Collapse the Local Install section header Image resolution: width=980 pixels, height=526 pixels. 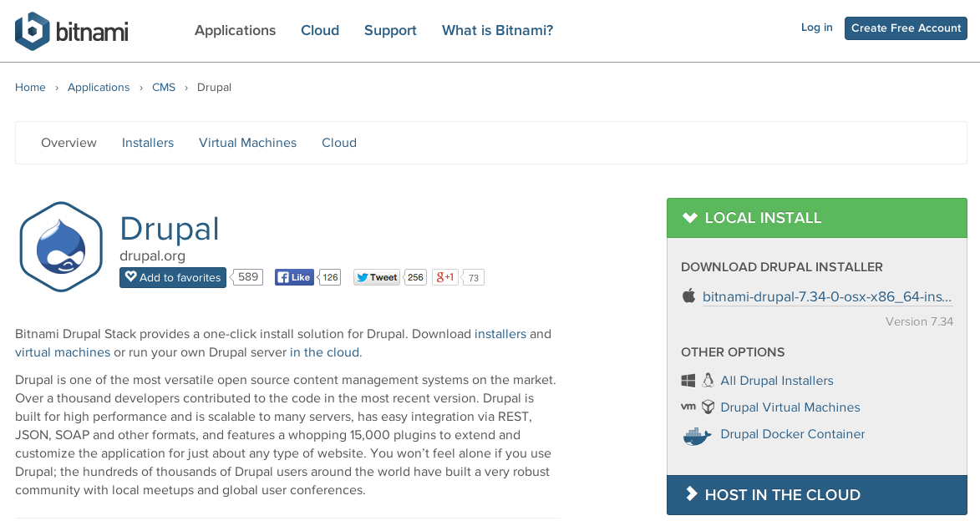(x=816, y=218)
